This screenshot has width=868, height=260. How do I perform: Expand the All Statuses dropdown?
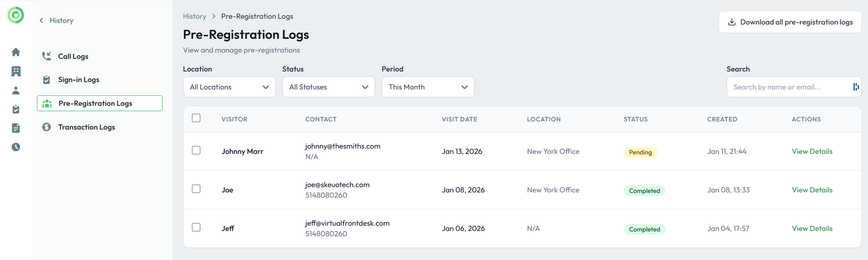[329, 87]
